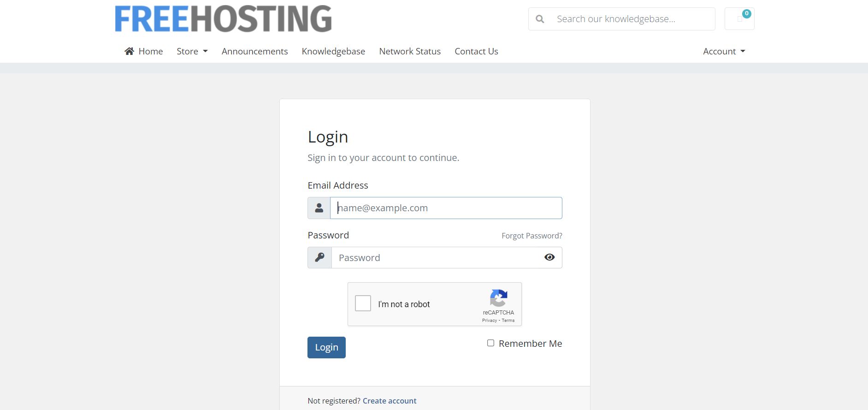Image resolution: width=868 pixels, height=410 pixels.
Task: Open the shopping cart icon
Action: coord(739,19)
